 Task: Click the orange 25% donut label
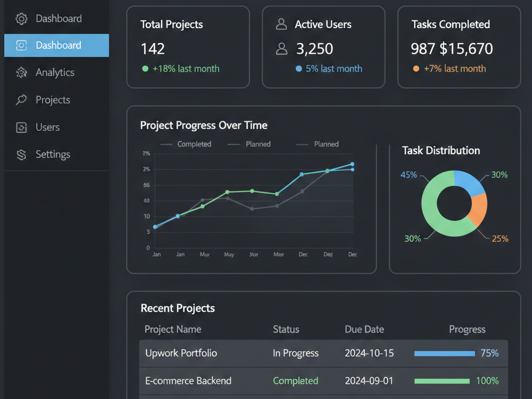[500, 239]
